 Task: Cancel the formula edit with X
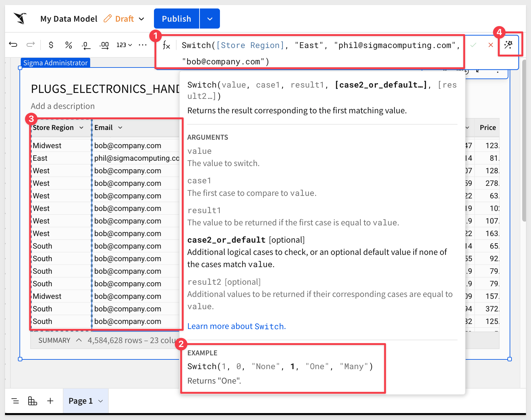(x=490, y=45)
